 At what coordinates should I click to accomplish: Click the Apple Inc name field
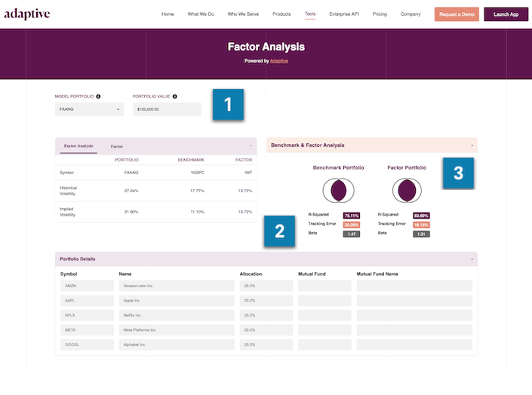[x=177, y=301]
